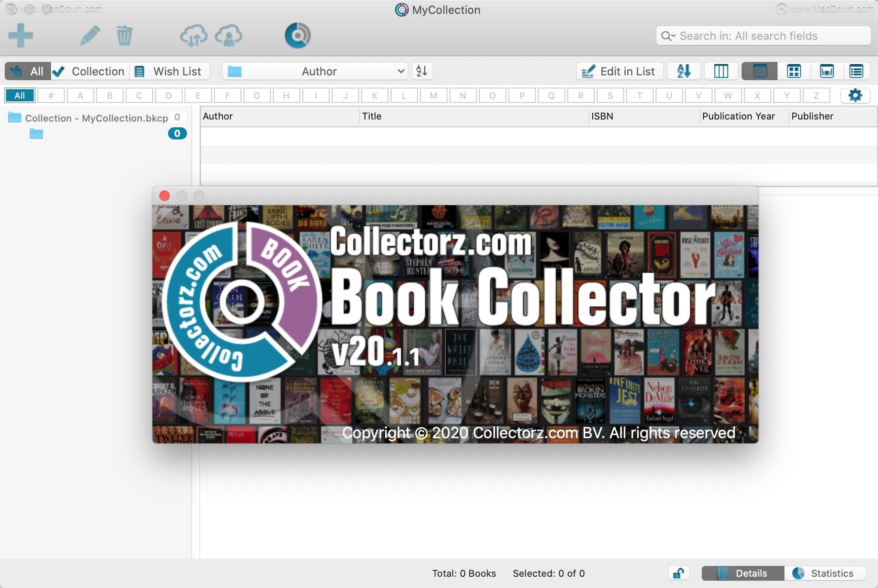Screen dimensions: 878x588
Task: Click the Edit in List button
Action: pos(620,71)
